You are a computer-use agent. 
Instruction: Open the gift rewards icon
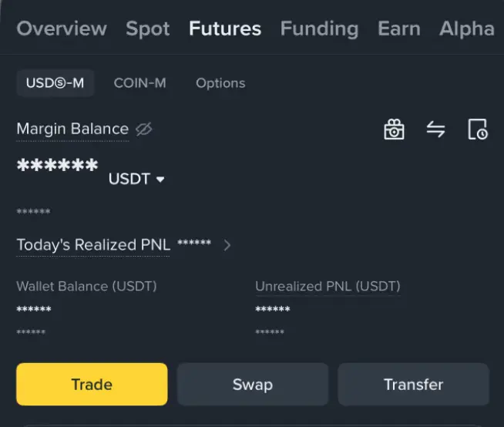tap(394, 129)
